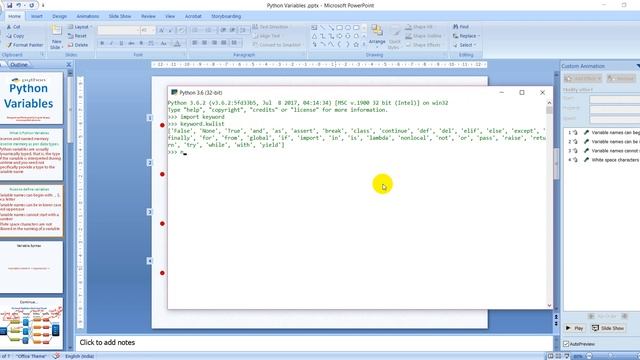Screen dimensions: 640x360
Task: Click the zoom out button on zoom slider
Action: coord(589,356)
